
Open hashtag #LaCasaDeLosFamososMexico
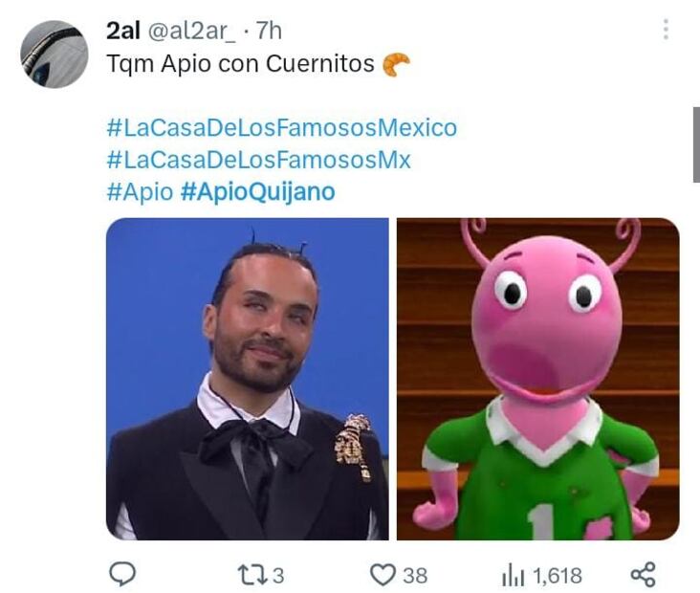(x=282, y=128)
